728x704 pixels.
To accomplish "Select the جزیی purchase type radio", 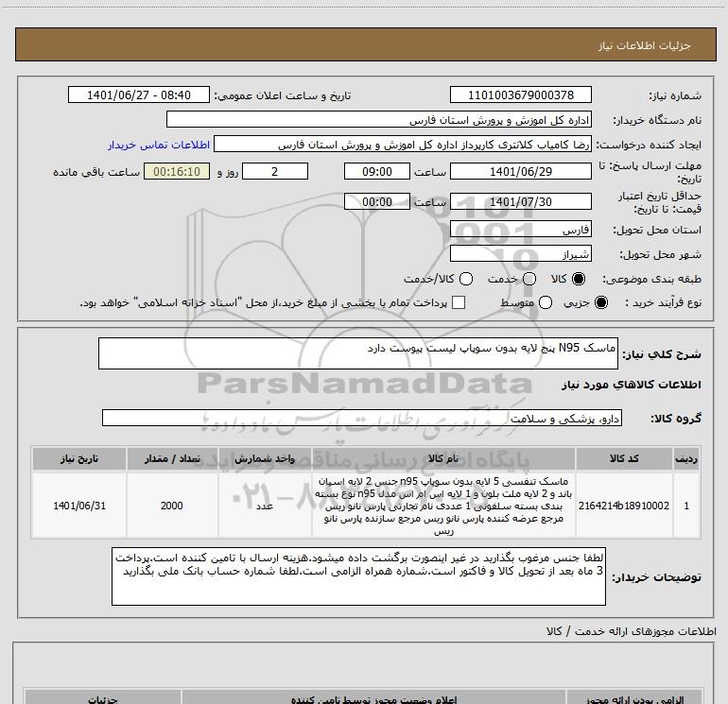I will (x=600, y=302).
